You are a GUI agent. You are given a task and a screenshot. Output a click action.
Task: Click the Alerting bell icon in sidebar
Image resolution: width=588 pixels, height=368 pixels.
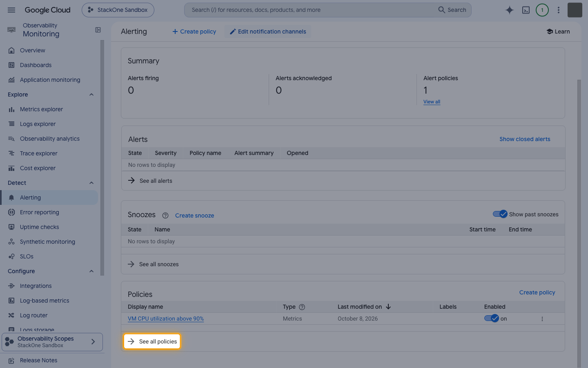(x=11, y=197)
